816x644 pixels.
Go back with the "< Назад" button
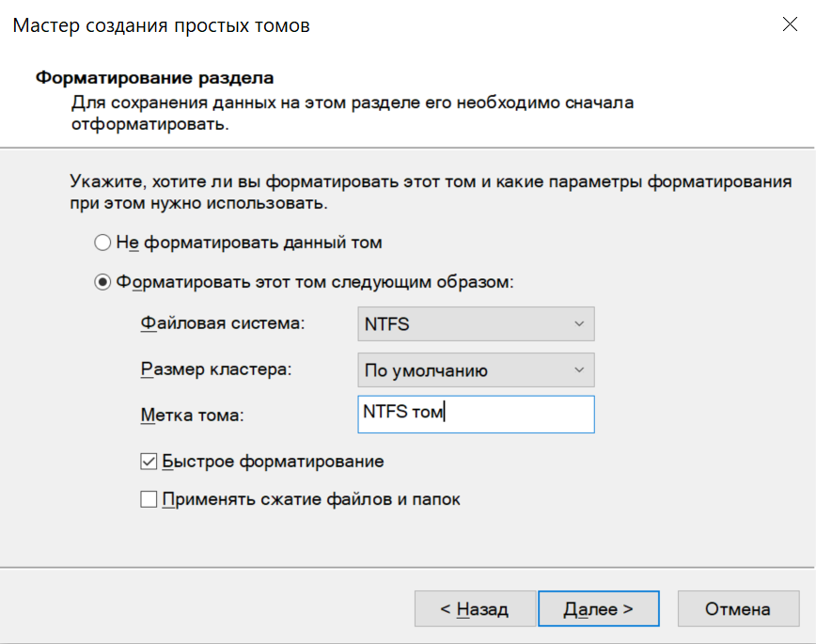[x=475, y=609]
